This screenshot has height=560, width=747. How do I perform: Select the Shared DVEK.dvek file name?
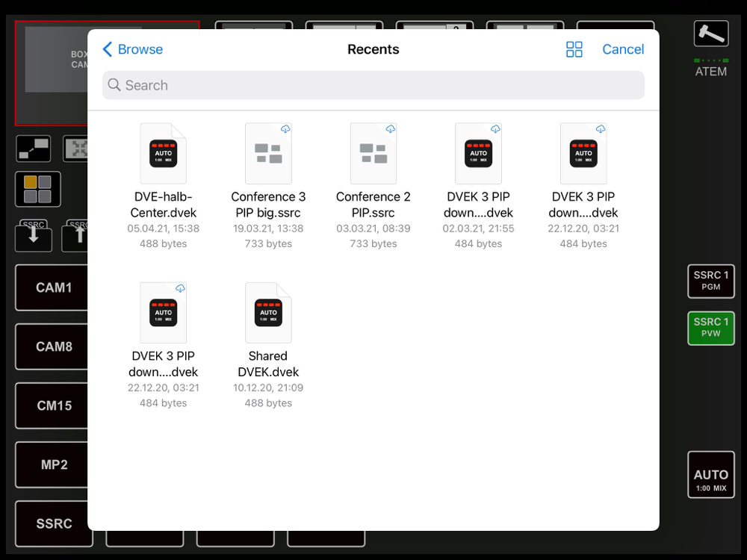point(268,364)
